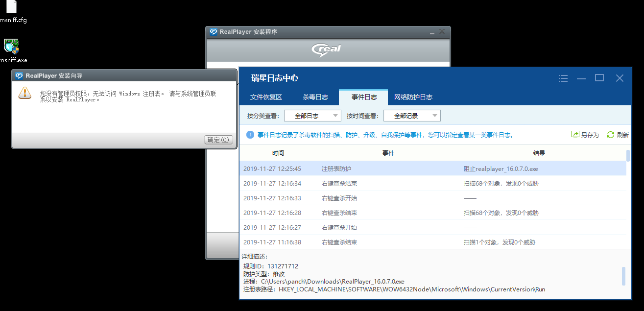Click the RealPlayer logo in 安装向导 title bar

(x=19, y=75)
